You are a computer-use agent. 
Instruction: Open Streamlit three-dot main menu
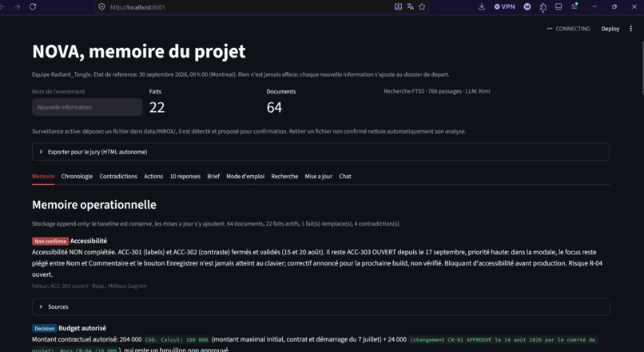[631, 29]
